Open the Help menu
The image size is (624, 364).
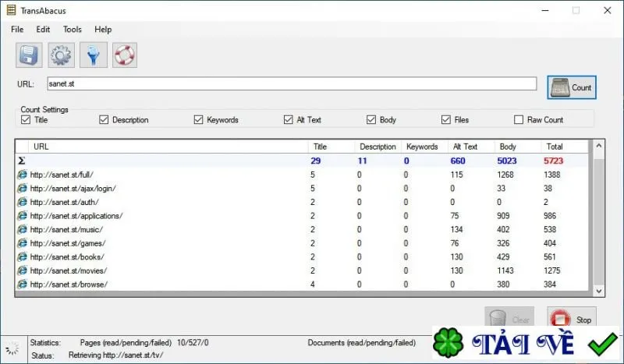[103, 30]
